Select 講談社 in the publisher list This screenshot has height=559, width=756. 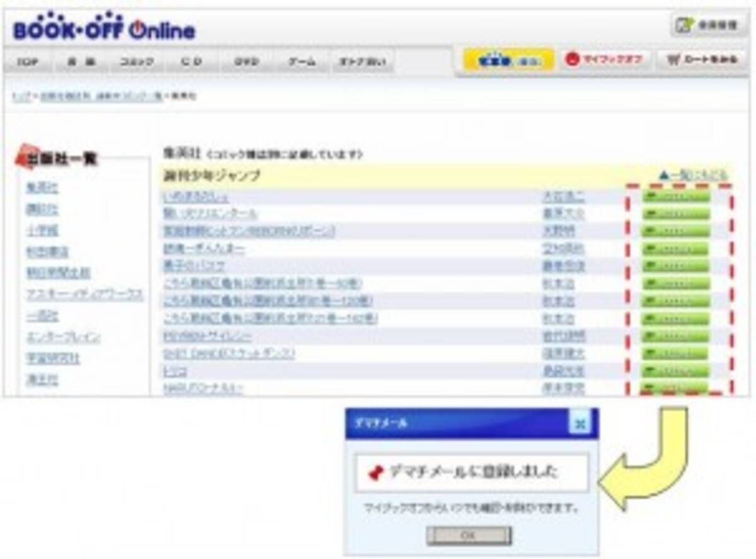click(x=43, y=209)
